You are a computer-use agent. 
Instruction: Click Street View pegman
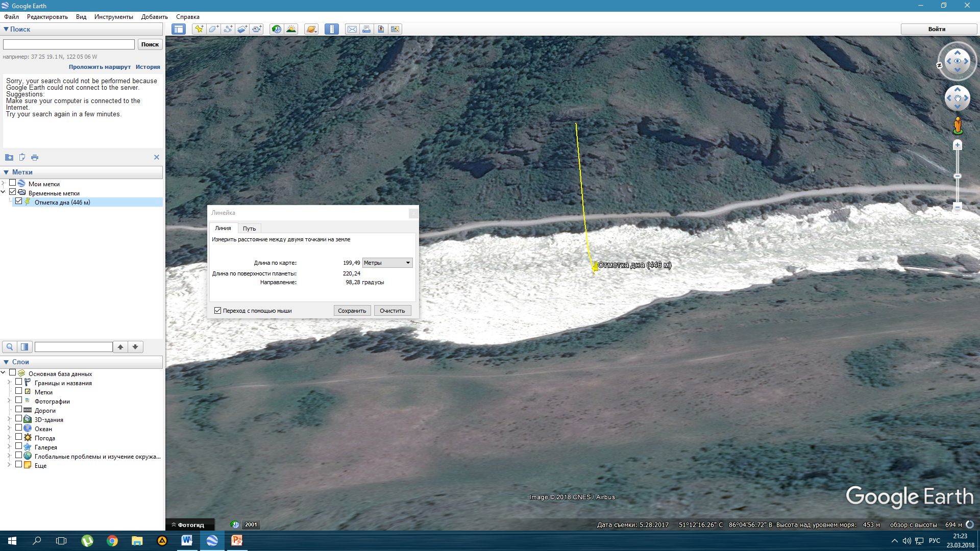(958, 126)
